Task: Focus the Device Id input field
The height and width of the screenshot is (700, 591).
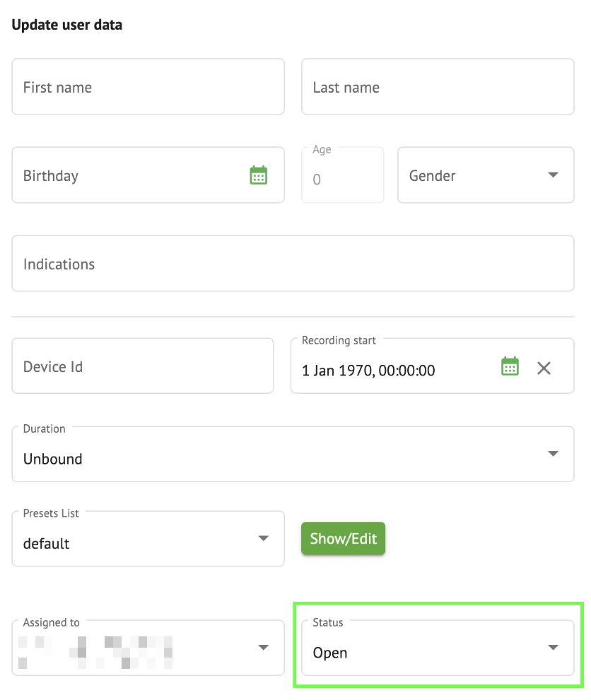Action: click(142, 366)
